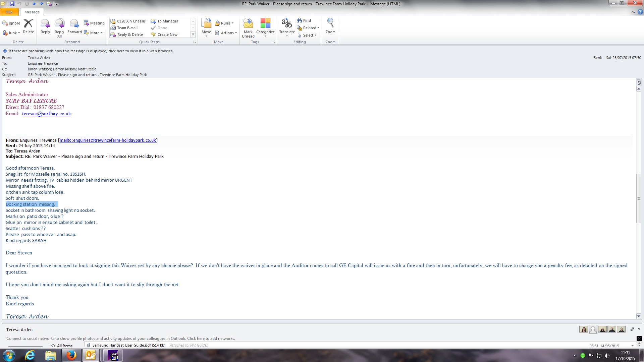
Task: Mark the message as Unread
Action: (x=248, y=27)
